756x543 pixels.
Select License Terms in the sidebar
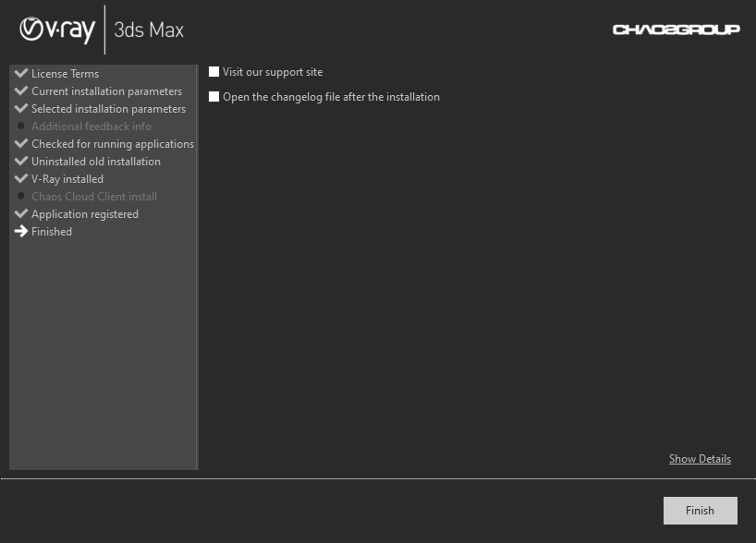coord(65,73)
